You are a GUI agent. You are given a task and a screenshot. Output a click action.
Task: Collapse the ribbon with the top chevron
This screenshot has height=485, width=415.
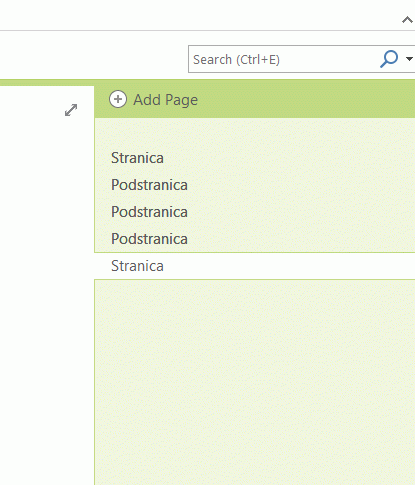(x=407, y=20)
